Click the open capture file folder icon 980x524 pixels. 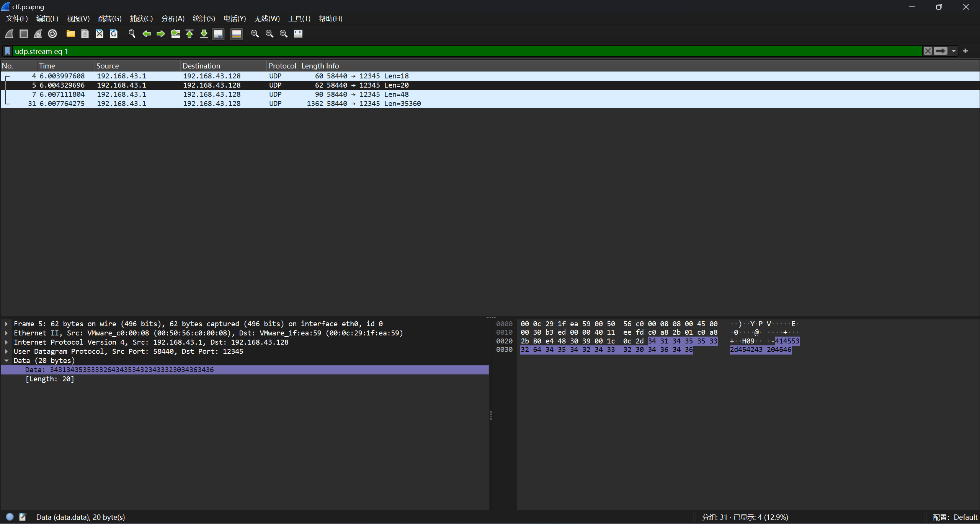(70, 34)
